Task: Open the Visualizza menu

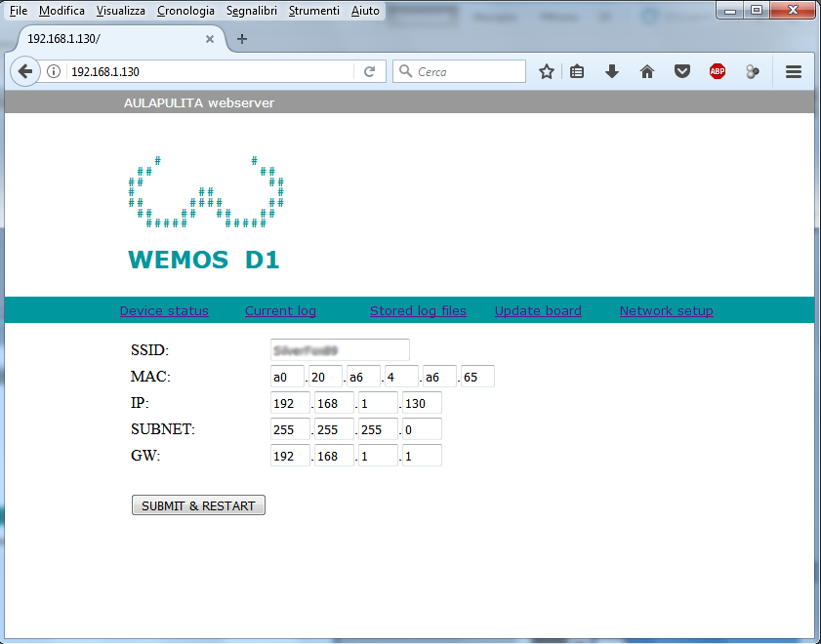Action: coord(120,11)
